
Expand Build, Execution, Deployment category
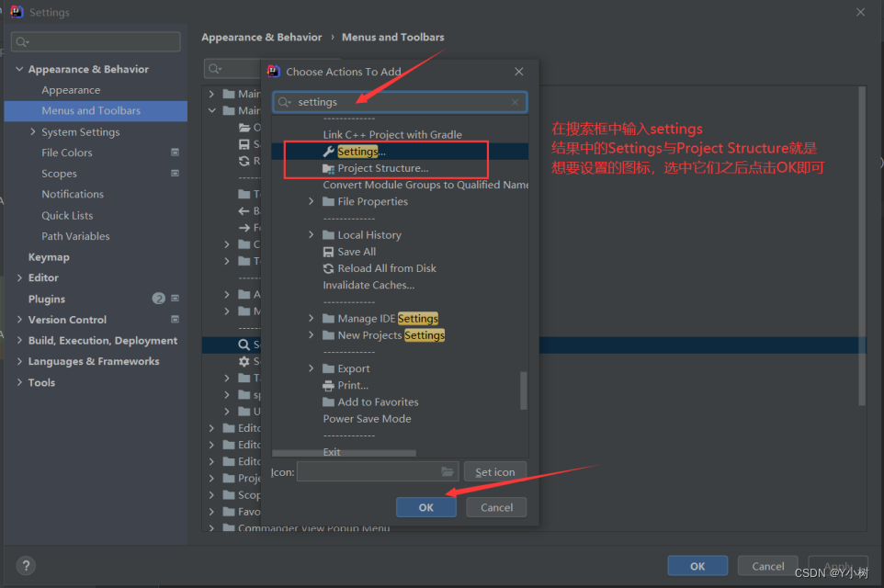(x=19, y=340)
